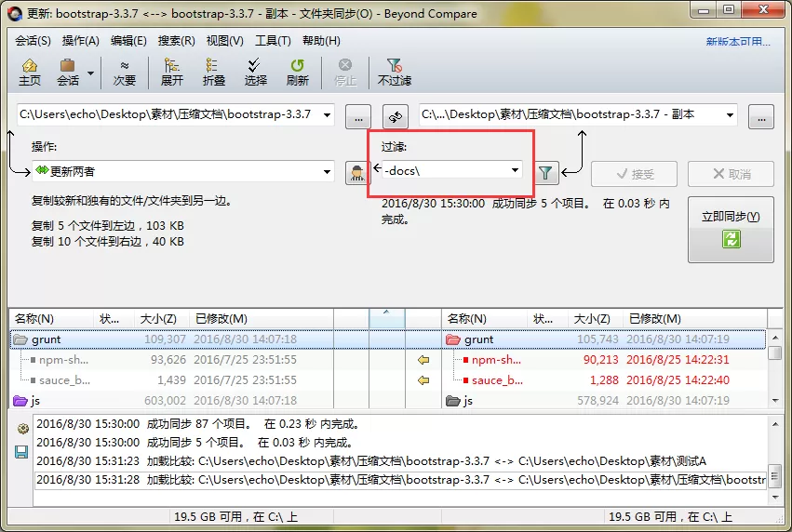Viewport: 792px width, 532px height.
Task: Click the 接受 accept button
Action: click(634, 174)
